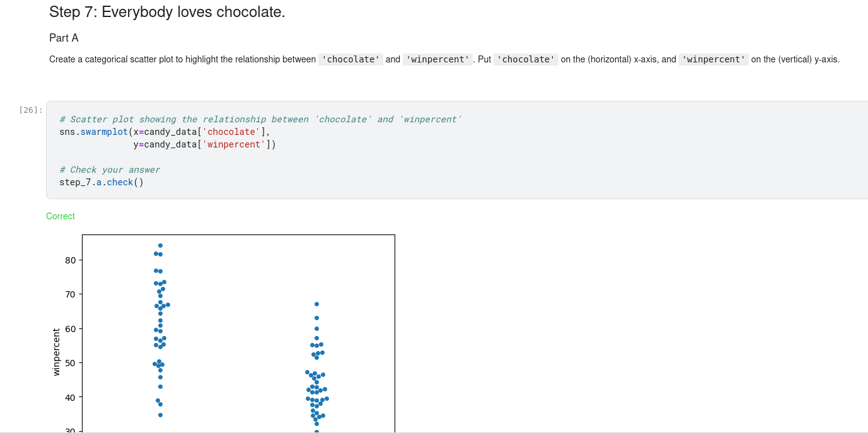Click the topmost dot in the right swarm

(x=316, y=304)
